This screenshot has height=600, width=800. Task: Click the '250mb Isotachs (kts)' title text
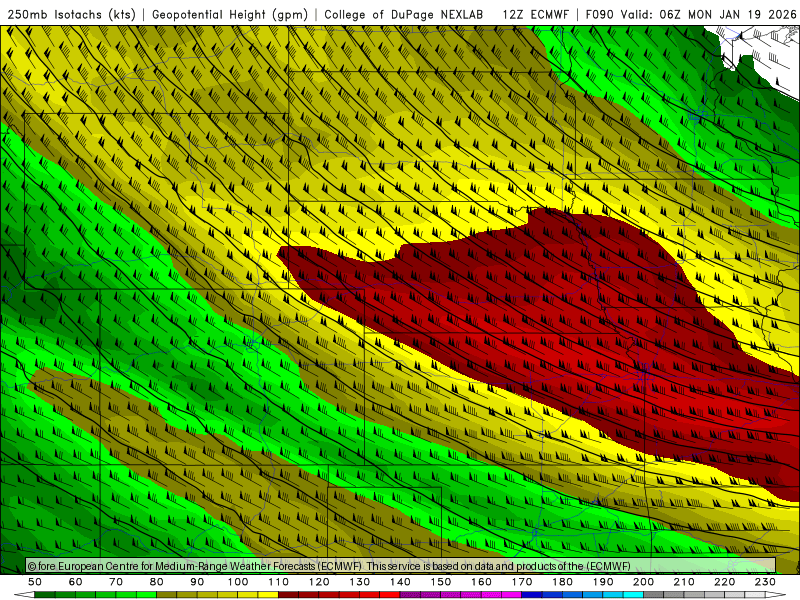pyautogui.click(x=71, y=14)
